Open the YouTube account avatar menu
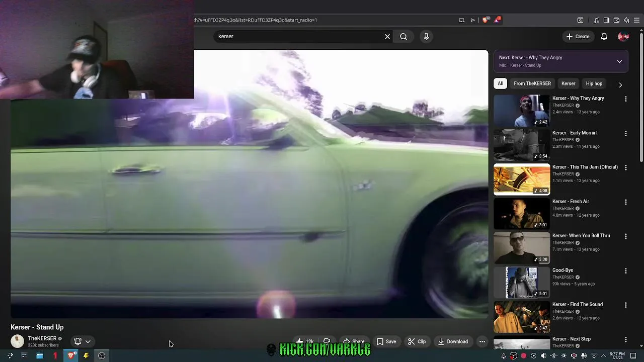This screenshot has width=644, height=362. [623, 36]
